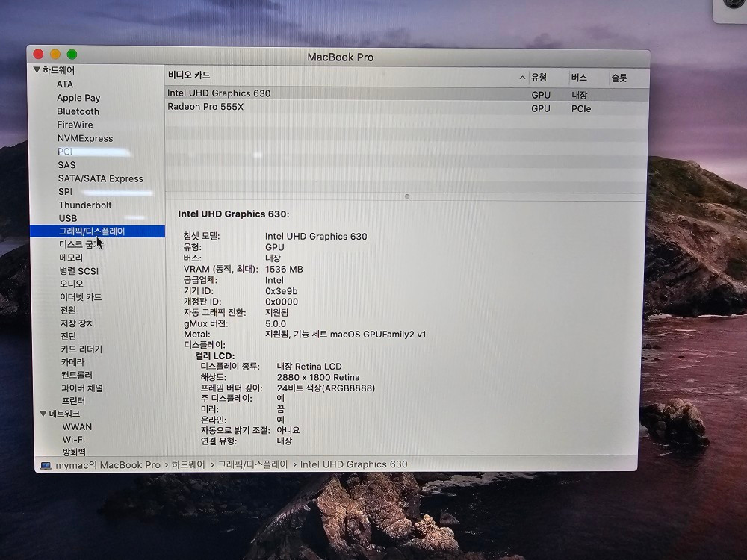Open Bluetooth hardware info
Viewport: 747px width, 560px height.
tap(78, 111)
